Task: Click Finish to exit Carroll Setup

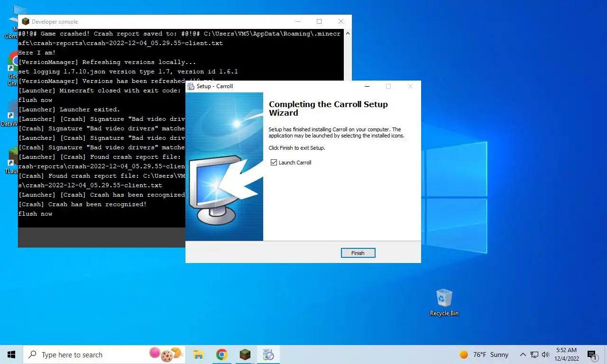Action: tap(358, 253)
